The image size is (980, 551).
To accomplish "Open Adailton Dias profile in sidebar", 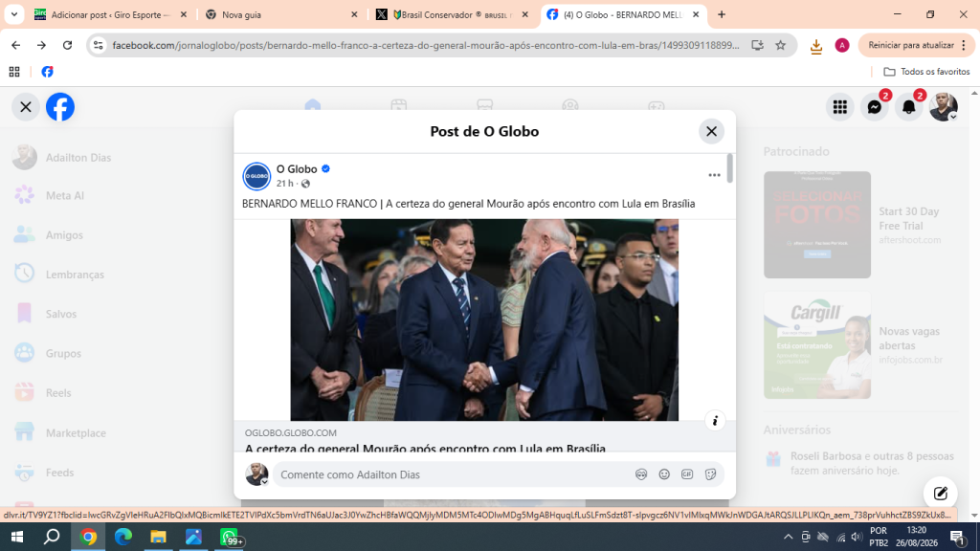I will coord(61,158).
